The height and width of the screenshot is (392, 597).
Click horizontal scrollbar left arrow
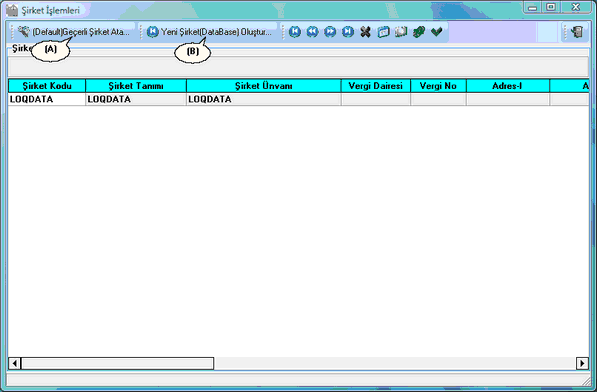[14, 363]
